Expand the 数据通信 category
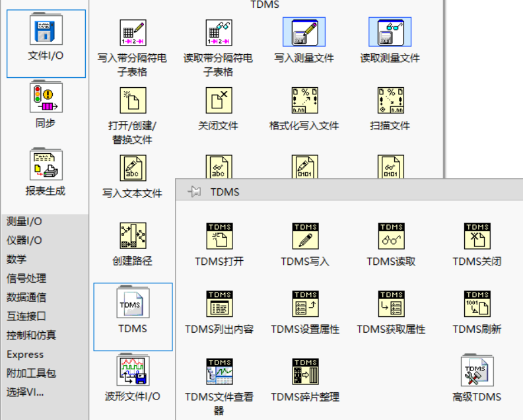This screenshot has width=523, height=420. coord(26,297)
